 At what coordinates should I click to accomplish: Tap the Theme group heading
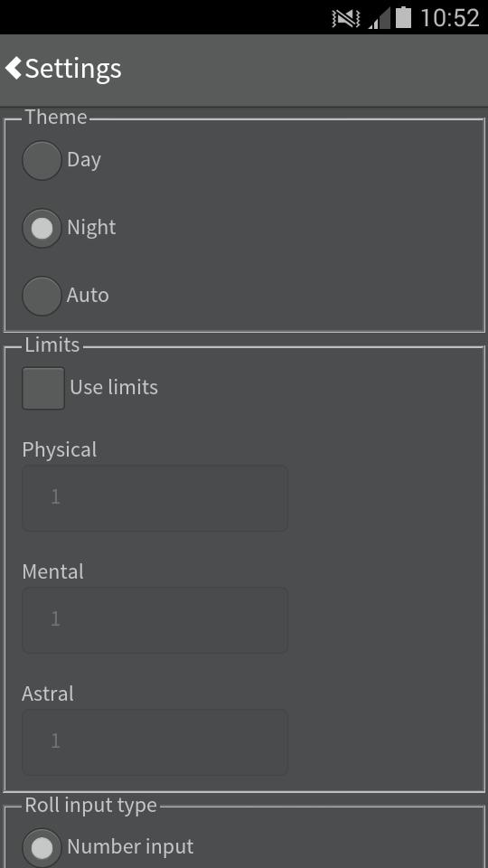[x=56, y=118]
